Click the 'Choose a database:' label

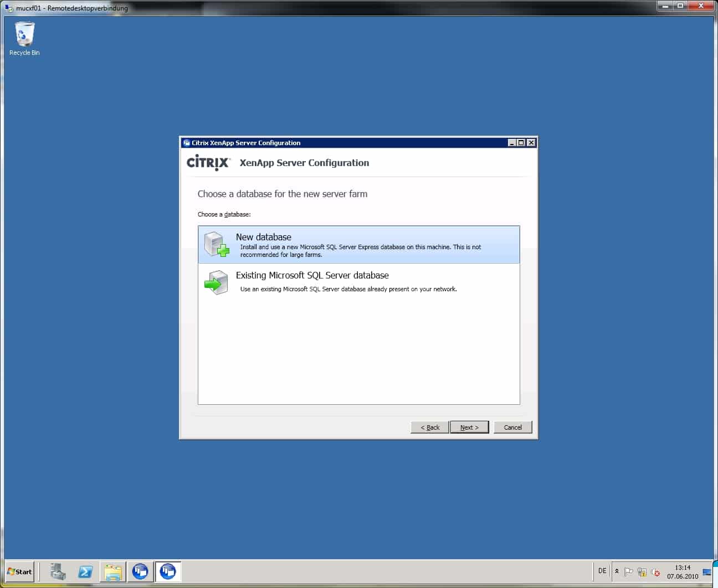click(224, 214)
